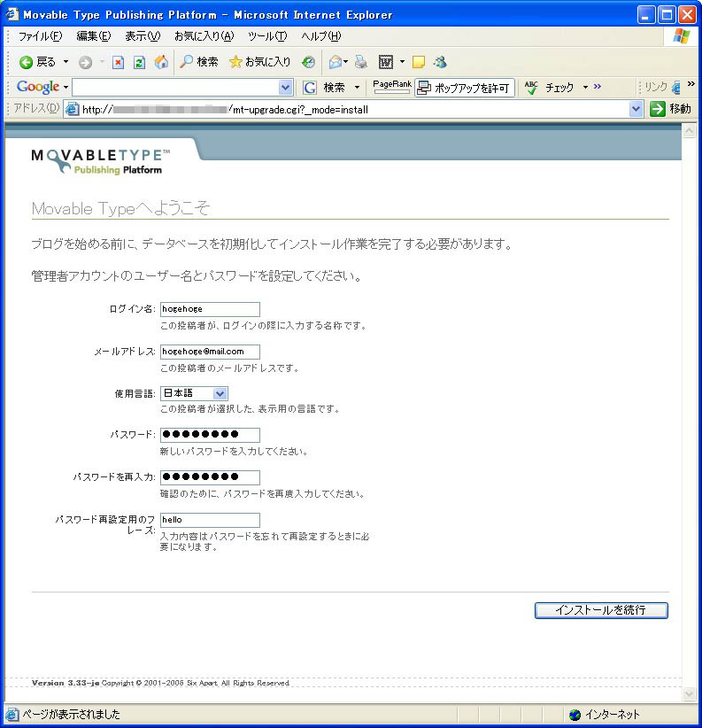Viewport: 702px width, 728px height.
Task: Stop page loading with the red X icon
Action: (119, 62)
